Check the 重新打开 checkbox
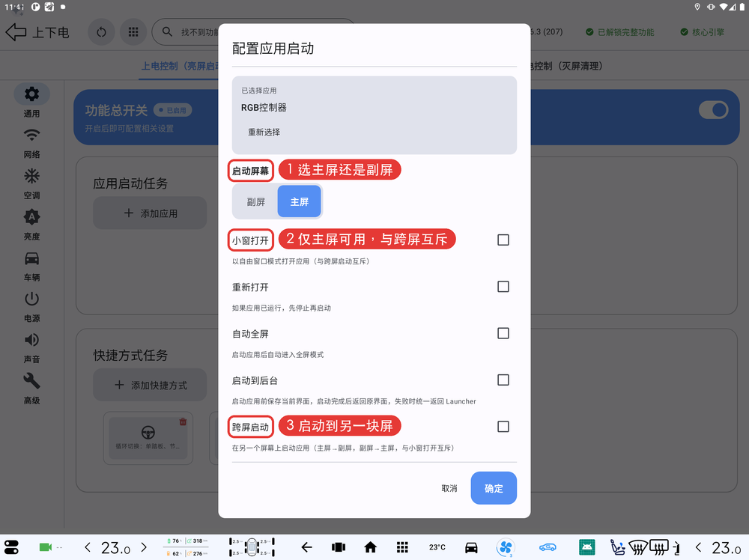The image size is (749, 560). point(503,287)
